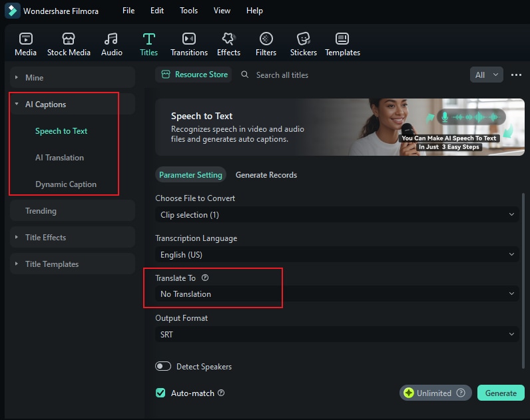Open the Trending category

(x=73, y=210)
